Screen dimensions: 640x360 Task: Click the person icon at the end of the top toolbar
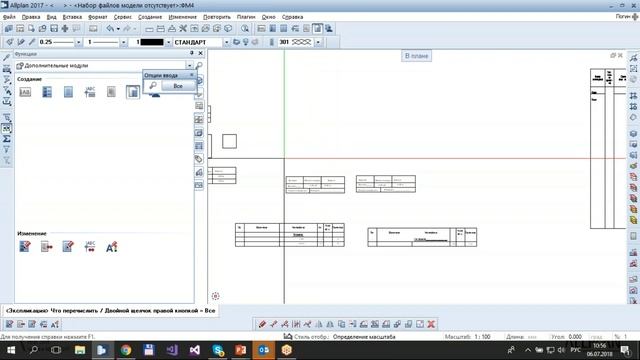pos(329,29)
